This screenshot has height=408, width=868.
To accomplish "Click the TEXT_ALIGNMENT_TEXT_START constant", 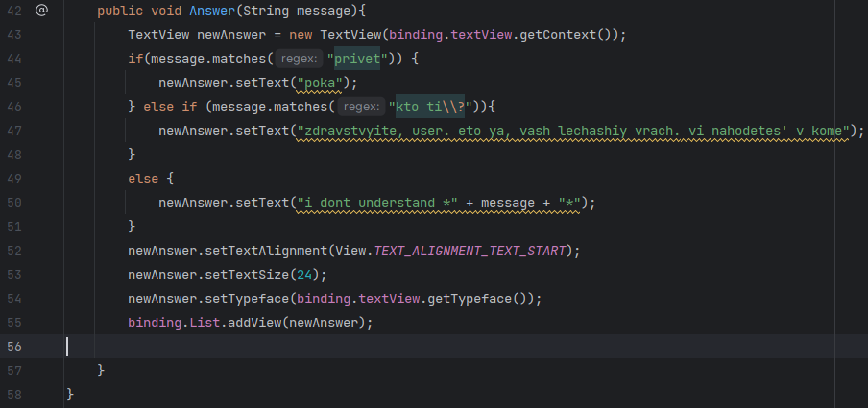I will [x=470, y=251].
